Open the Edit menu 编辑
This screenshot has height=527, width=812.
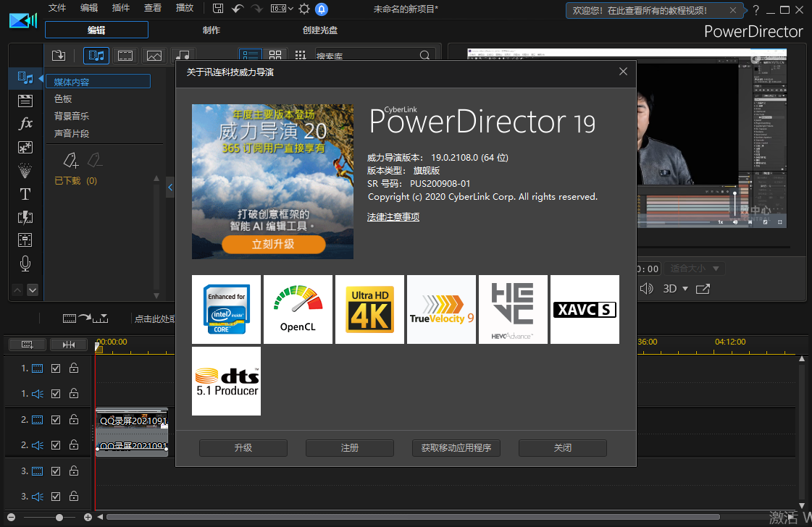tap(89, 8)
